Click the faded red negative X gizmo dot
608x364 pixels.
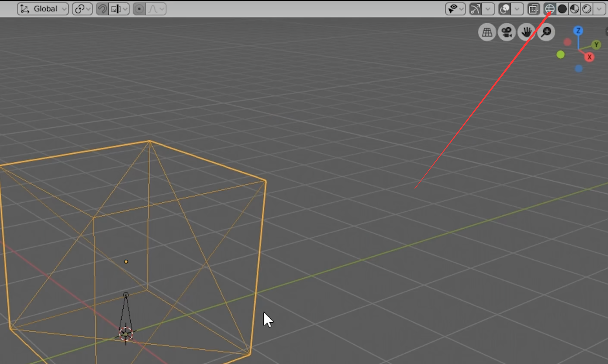tap(567, 42)
